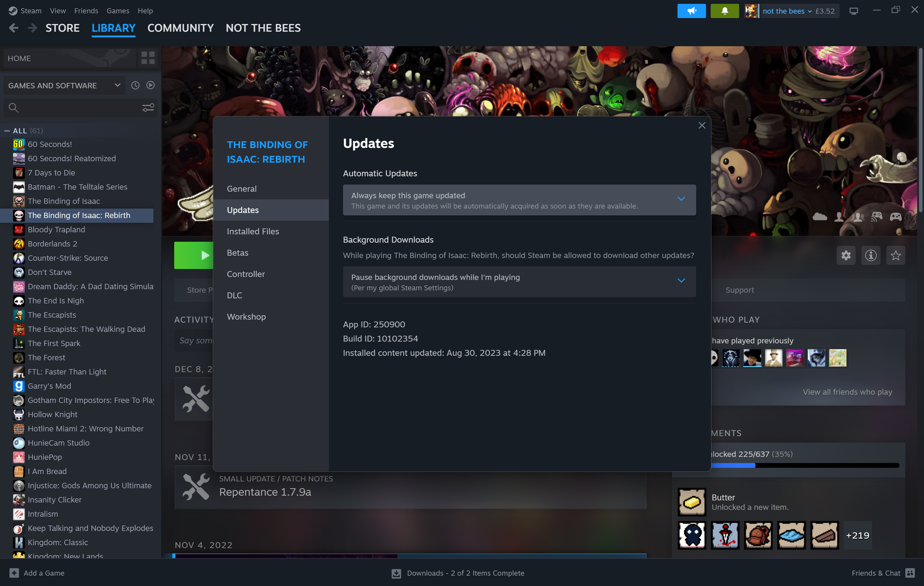The width and height of the screenshot is (924, 586).
Task: Open the Repentance 1.7.9a patch notes
Action: coord(410,487)
